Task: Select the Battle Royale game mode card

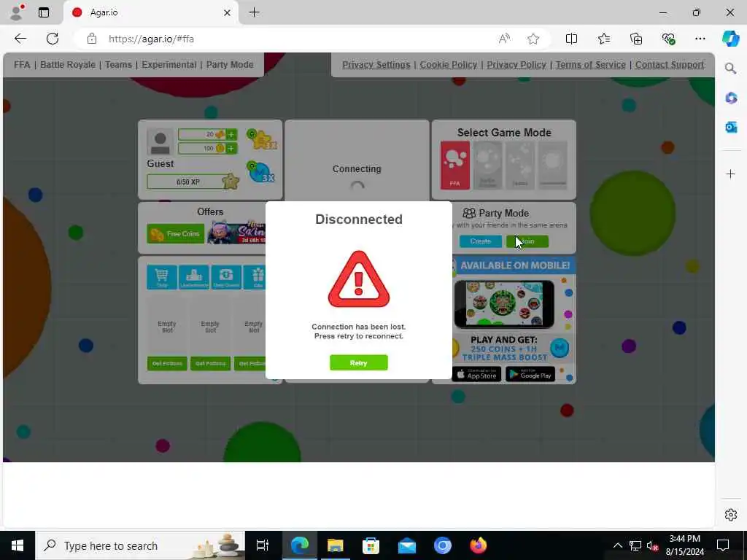Action: pos(487,166)
